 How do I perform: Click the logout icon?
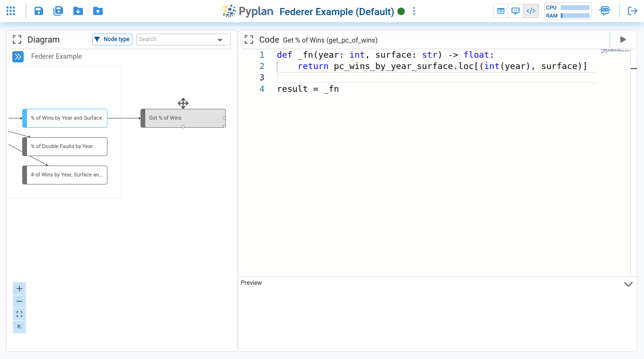[633, 11]
